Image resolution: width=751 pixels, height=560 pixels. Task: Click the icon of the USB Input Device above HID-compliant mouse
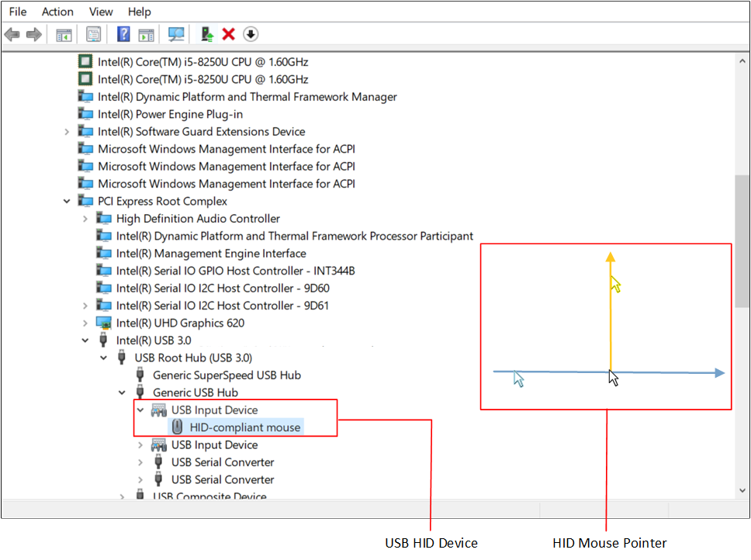(159, 410)
